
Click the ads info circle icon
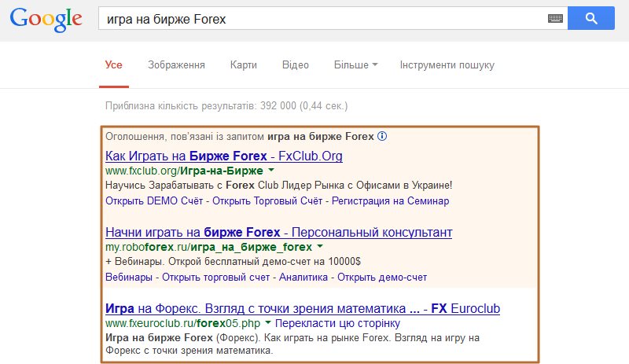[382, 136]
